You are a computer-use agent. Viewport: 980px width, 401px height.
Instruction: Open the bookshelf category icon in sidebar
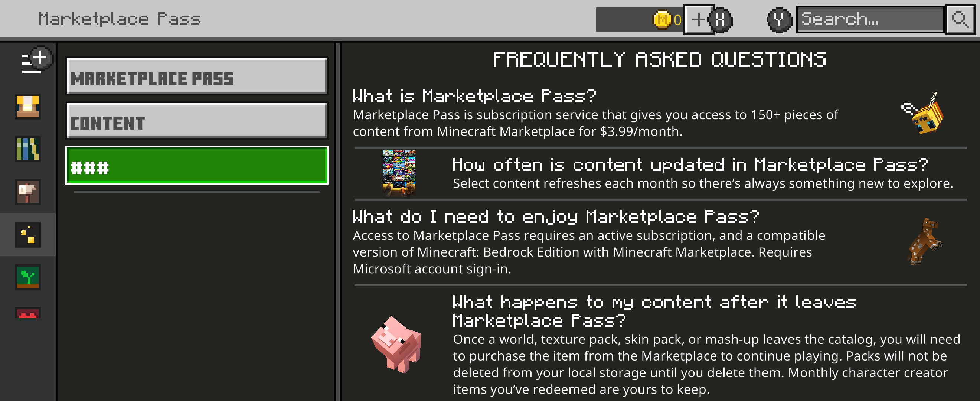pos(28,149)
